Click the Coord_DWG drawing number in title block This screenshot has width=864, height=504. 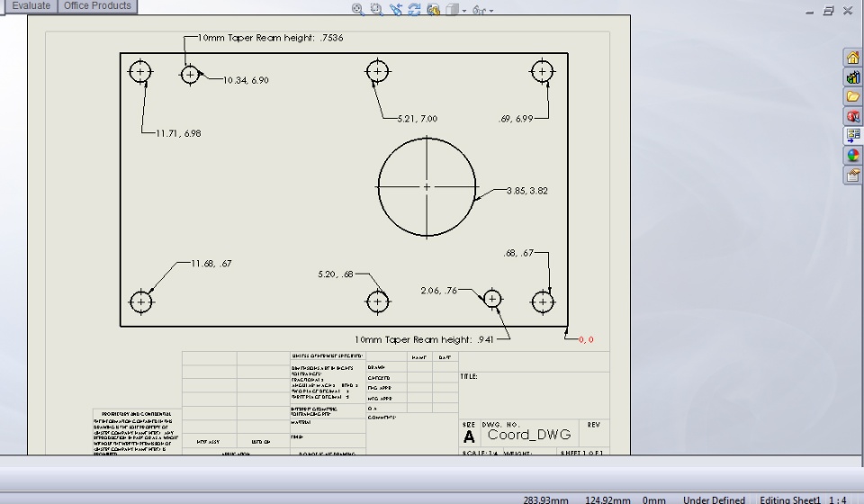(x=529, y=435)
